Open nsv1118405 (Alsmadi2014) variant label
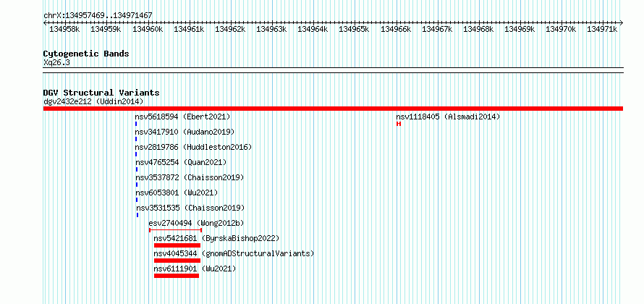The width and height of the screenshot is (644, 304). [x=448, y=117]
